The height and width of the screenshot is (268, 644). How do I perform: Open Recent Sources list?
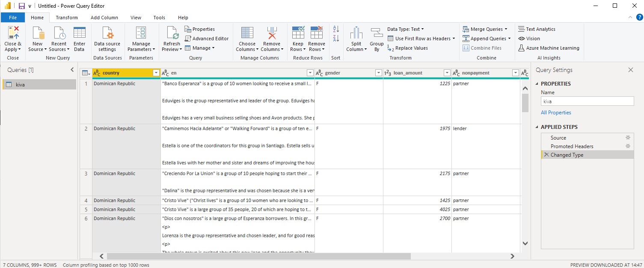[59, 39]
